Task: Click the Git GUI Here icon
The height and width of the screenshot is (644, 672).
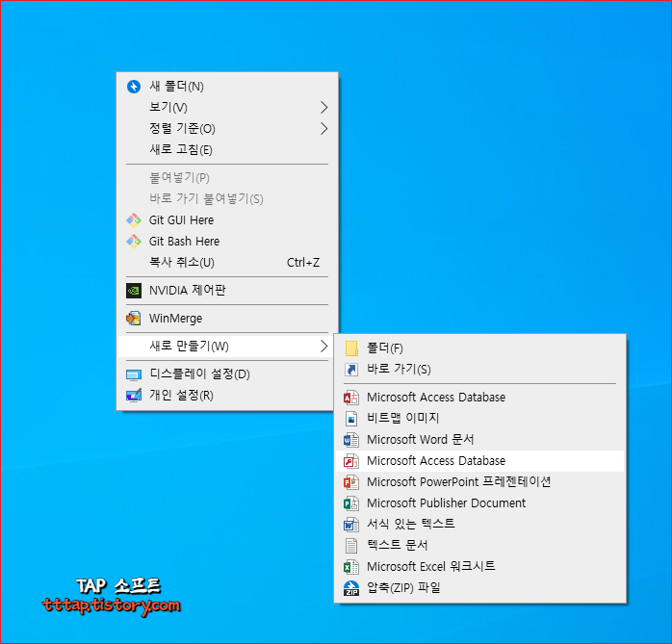Action: point(134,220)
